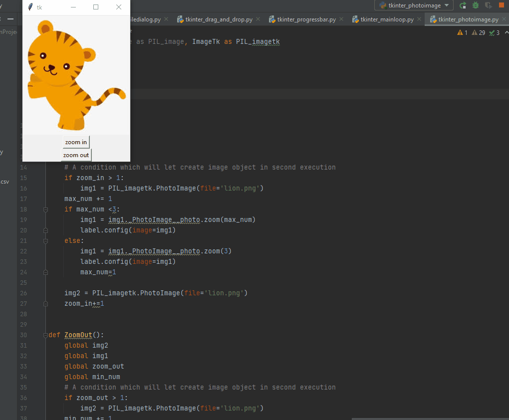Click the green typo checkmark showing 3
Image resolution: width=509 pixels, height=420 pixels.
click(495, 33)
